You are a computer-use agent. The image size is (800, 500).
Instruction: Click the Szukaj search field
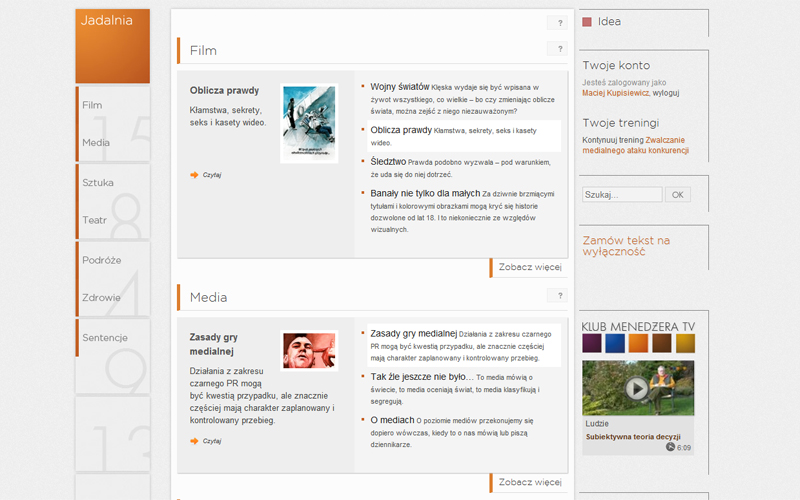(x=622, y=194)
